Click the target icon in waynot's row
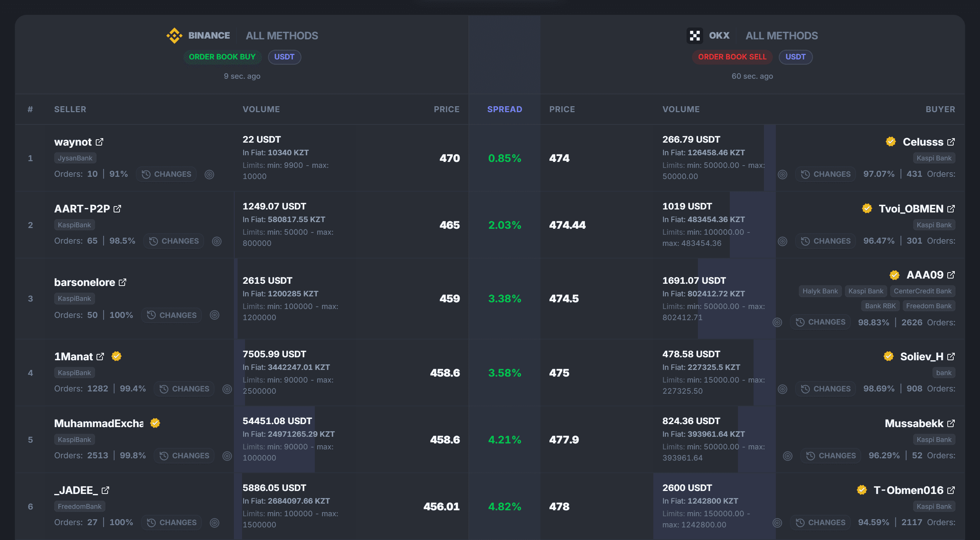The height and width of the screenshot is (540, 980). (x=209, y=174)
